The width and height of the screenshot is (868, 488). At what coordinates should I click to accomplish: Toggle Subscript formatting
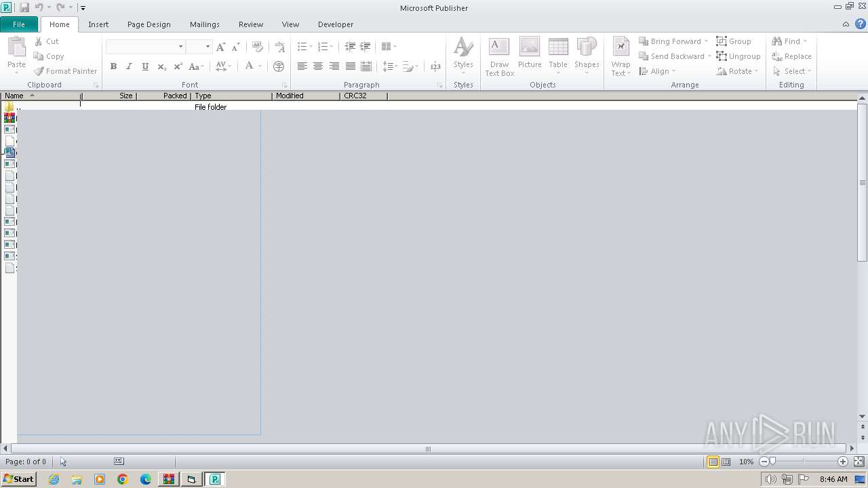(161, 66)
